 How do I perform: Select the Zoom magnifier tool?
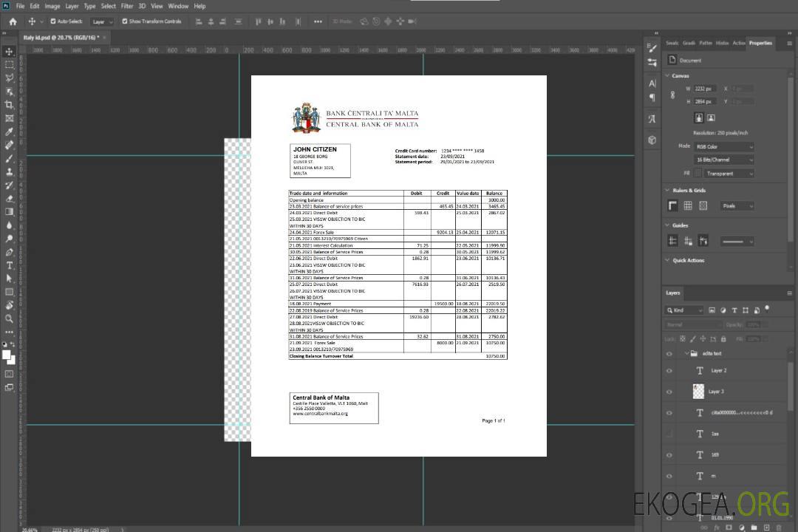9,318
